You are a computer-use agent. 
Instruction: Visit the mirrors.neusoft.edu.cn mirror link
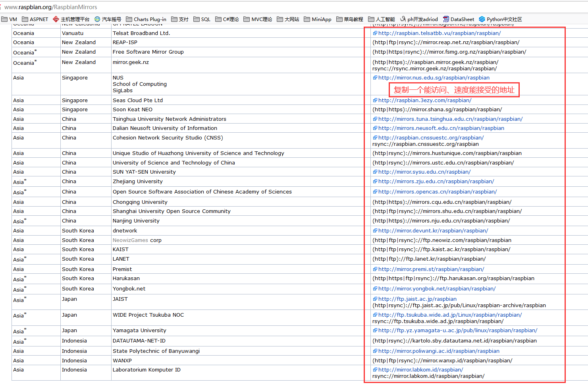click(441, 128)
